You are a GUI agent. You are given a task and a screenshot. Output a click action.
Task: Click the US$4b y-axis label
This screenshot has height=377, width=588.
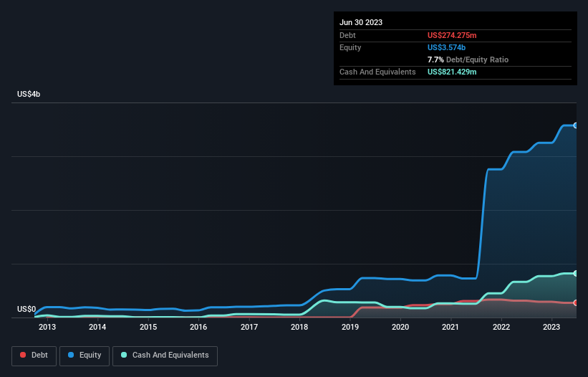[x=29, y=94]
